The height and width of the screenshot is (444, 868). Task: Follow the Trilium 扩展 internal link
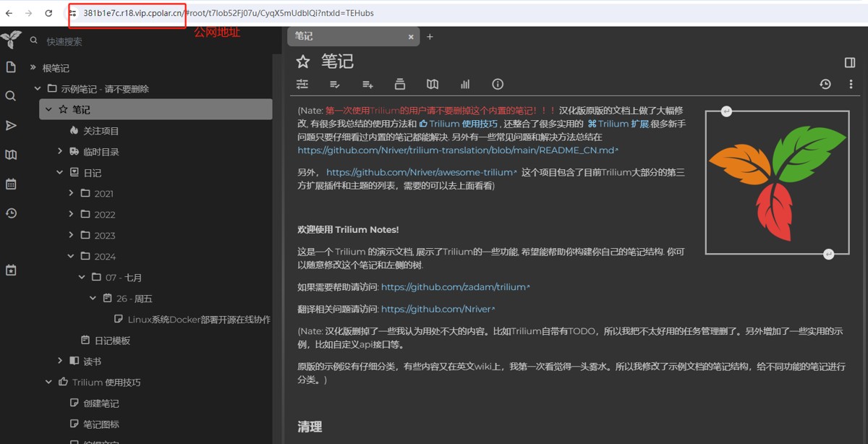(618, 124)
